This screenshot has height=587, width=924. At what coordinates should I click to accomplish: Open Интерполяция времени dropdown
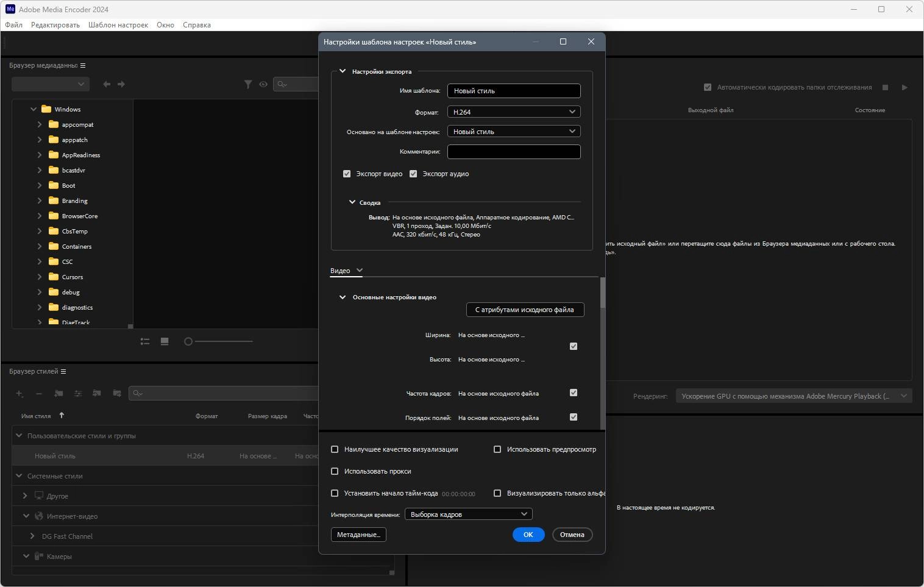click(x=469, y=514)
